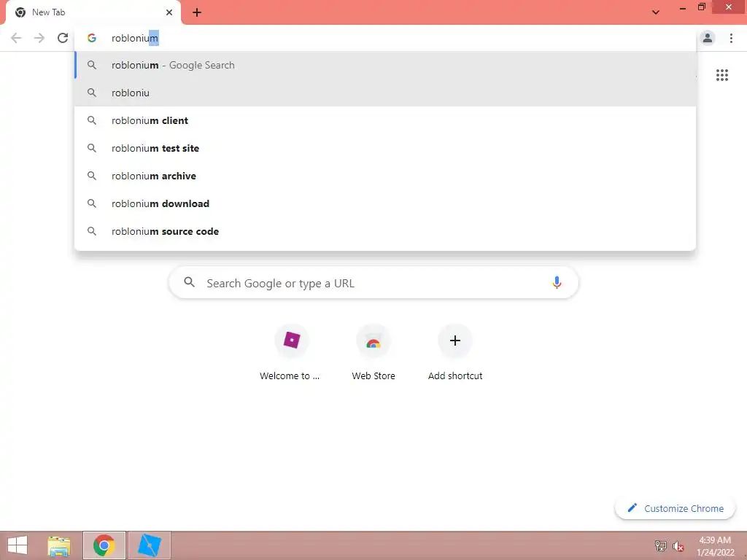This screenshot has height=560, width=747.
Task: Click the Google G icon in address bar
Action: (91, 38)
